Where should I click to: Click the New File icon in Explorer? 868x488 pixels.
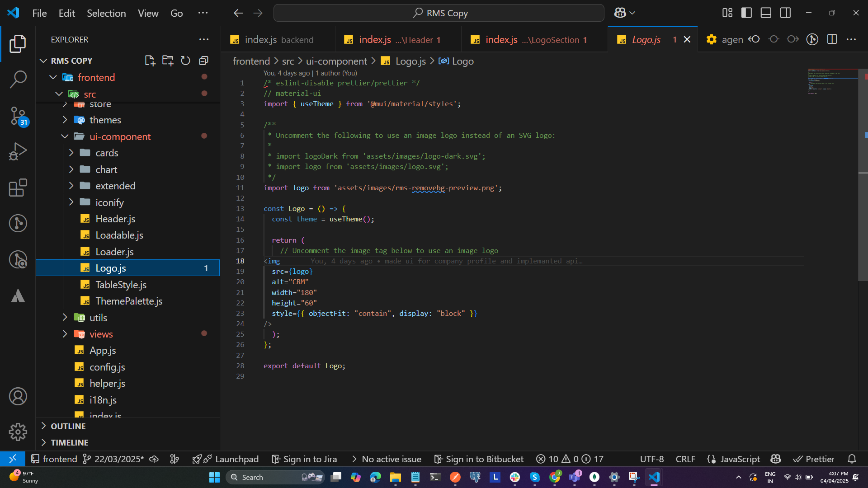pyautogui.click(x=150, y=61)
